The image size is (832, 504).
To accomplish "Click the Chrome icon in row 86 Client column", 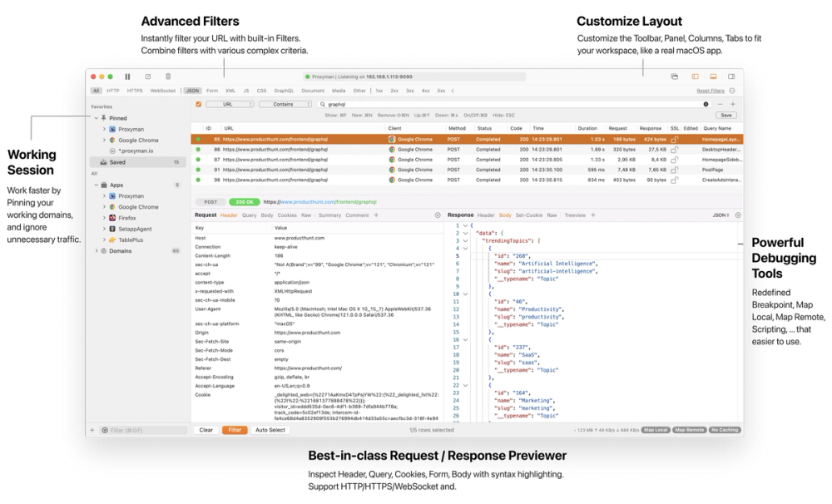I will click(x=392, y=150).
